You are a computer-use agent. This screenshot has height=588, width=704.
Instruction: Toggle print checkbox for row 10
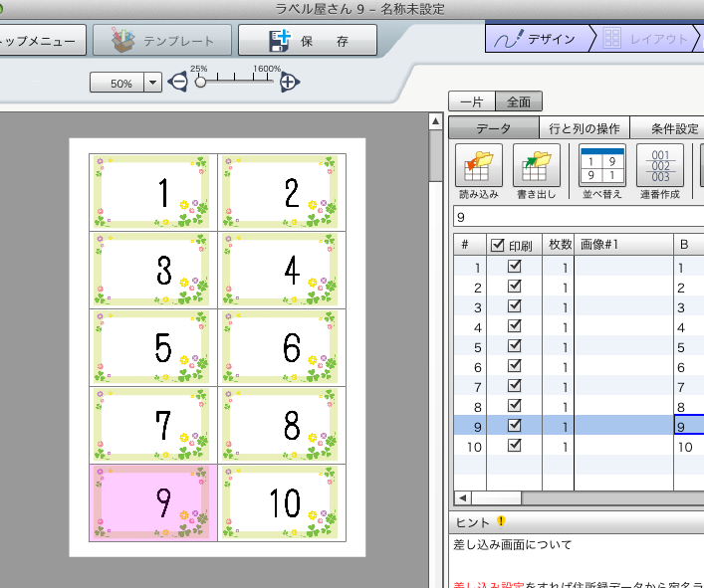[515, 446]
